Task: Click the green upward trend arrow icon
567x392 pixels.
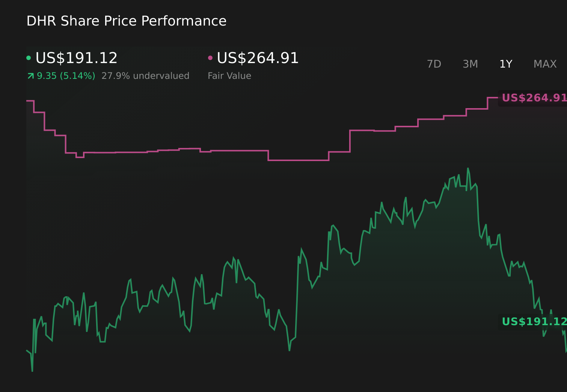Action: click(30, 76)
